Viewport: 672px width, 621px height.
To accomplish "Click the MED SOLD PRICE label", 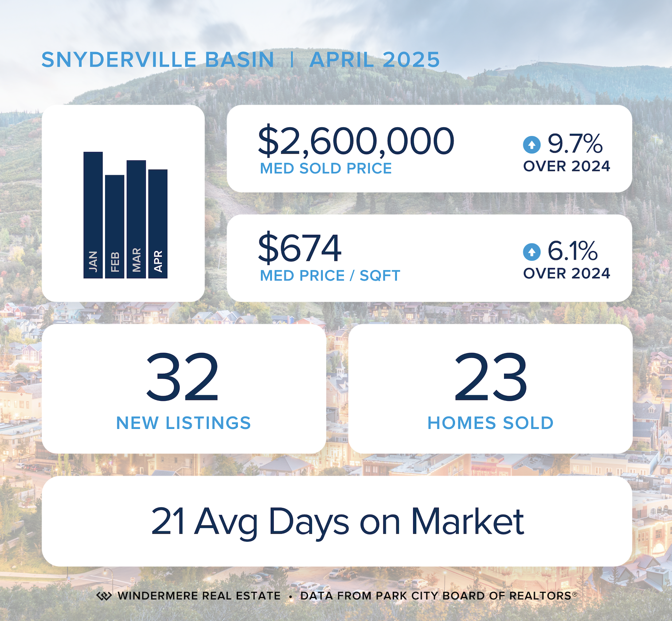I will [326, 168].
